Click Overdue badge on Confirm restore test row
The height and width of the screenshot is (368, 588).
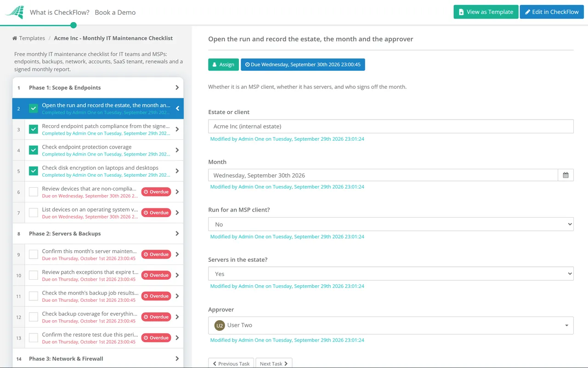(x=156, y=338)
